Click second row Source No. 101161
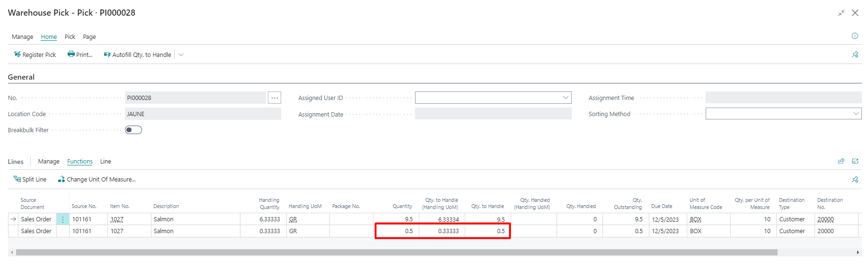The image size is (868, 272). click(x=82, y=231)
